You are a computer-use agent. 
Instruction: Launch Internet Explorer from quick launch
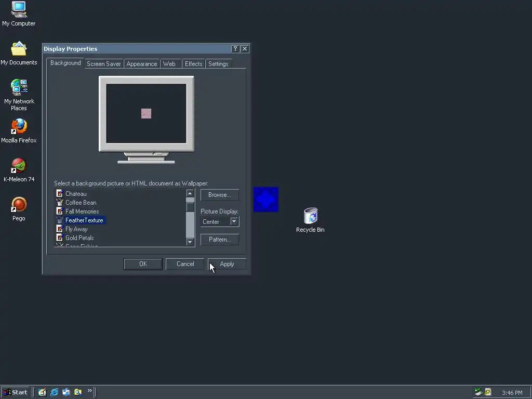click(54, 392)
